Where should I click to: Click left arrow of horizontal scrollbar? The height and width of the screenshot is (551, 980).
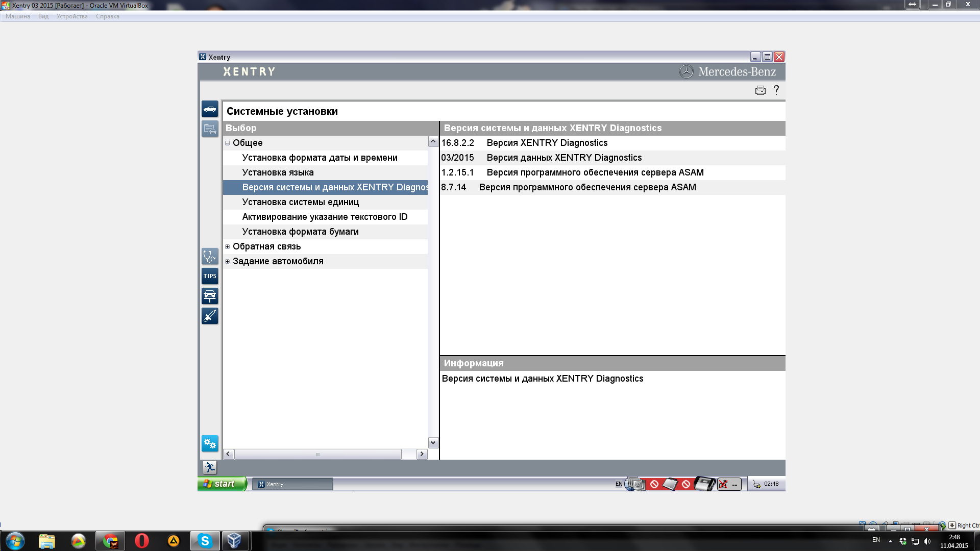point(228,454)
